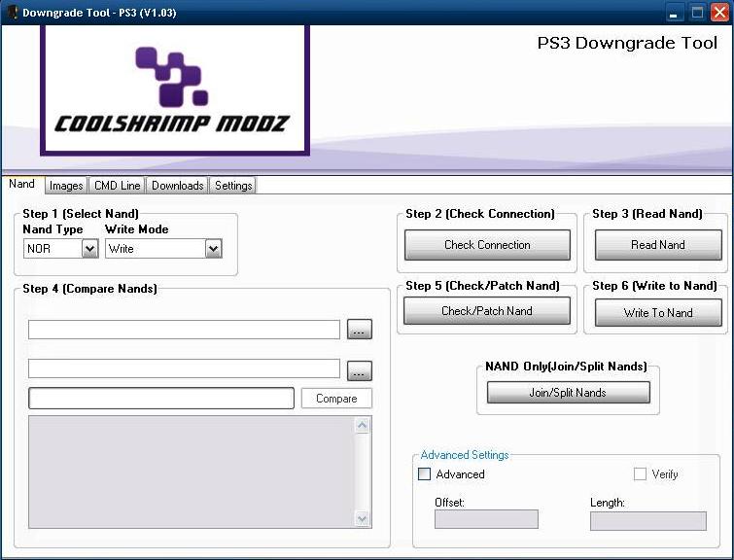Click the Downgrade Tool title bar app icon
Image resolution: width=734 pixels, height=560 pixels.
12,12
